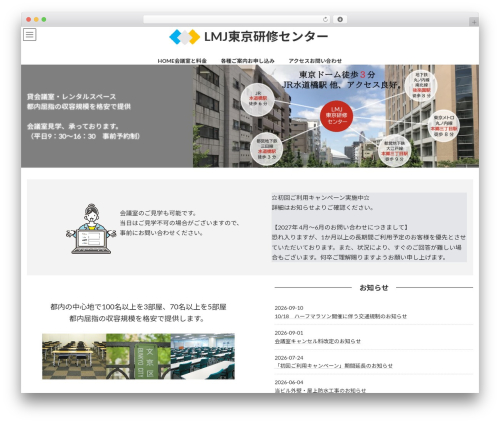Click the 南北線 後楽園駅 circle

421,85
